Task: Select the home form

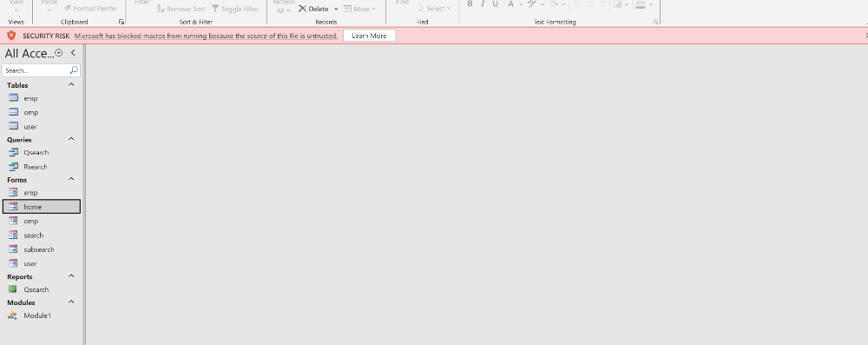Action: click(x=41, y=207)
